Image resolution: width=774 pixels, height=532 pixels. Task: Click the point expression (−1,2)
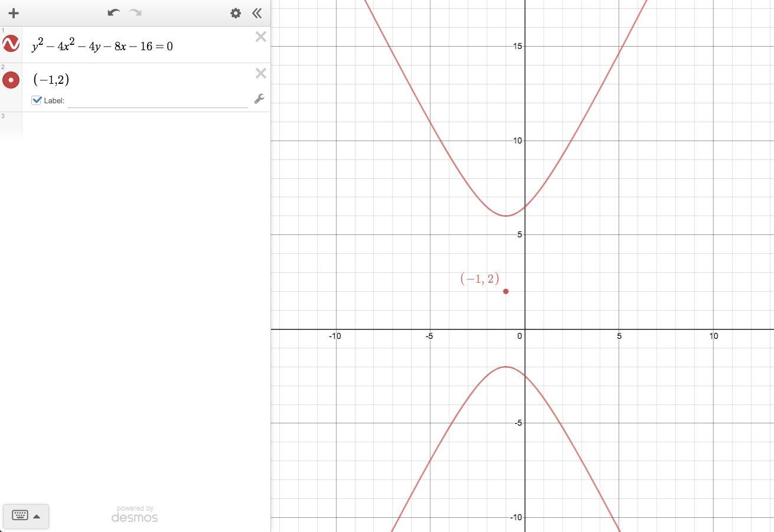(51, 80)
